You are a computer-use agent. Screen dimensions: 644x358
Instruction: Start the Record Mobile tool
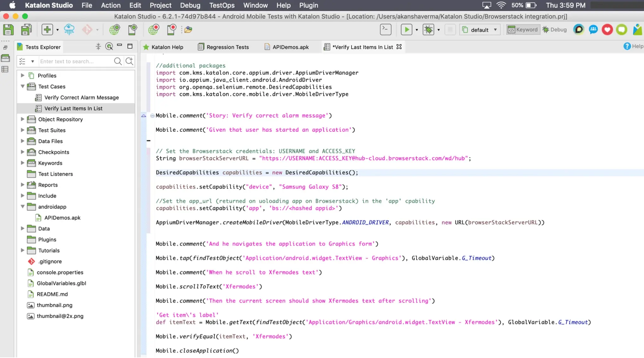coord(171,30)
